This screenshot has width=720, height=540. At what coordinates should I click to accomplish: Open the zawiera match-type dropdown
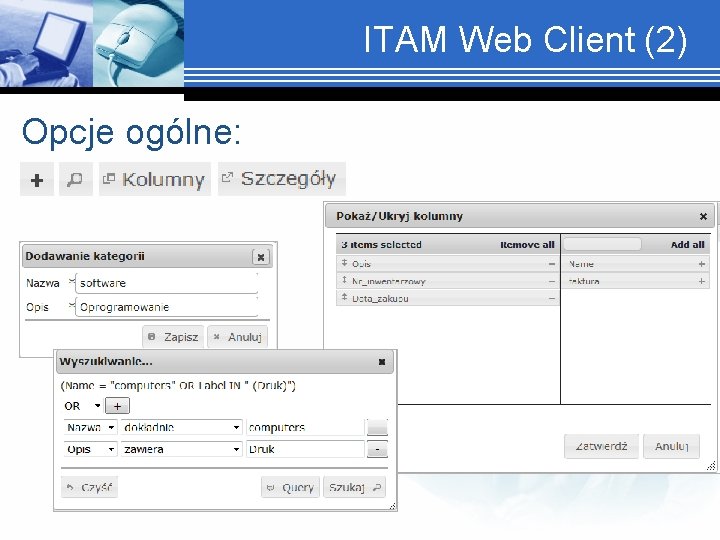tap(181, 449)
